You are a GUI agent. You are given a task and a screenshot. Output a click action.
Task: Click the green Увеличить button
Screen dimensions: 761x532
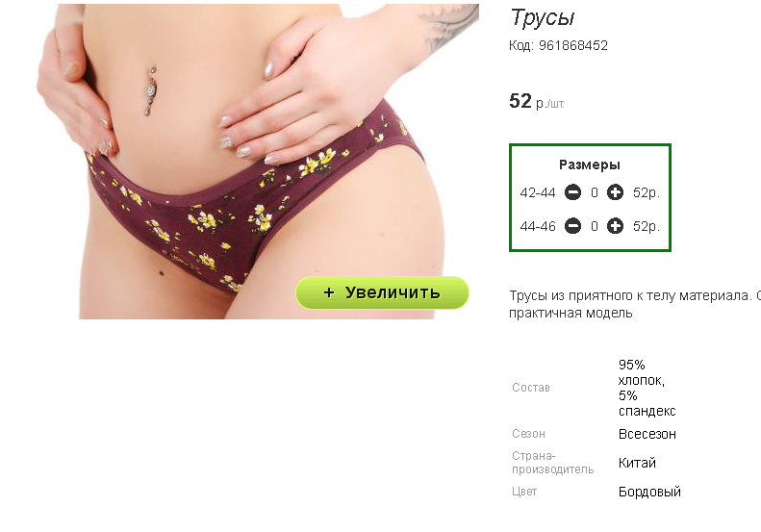tap(382, 292)
